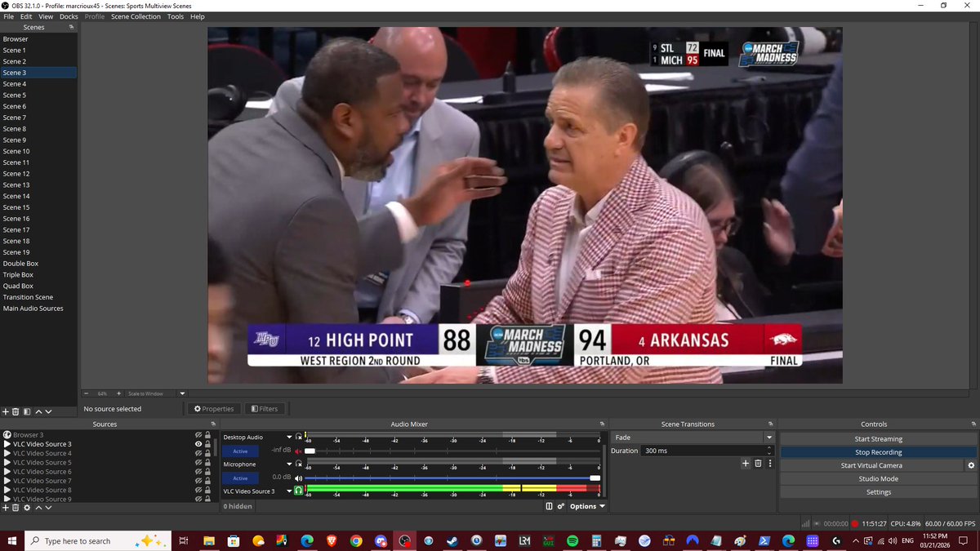Toggle vertical layout in Audio Mixer

549,506
